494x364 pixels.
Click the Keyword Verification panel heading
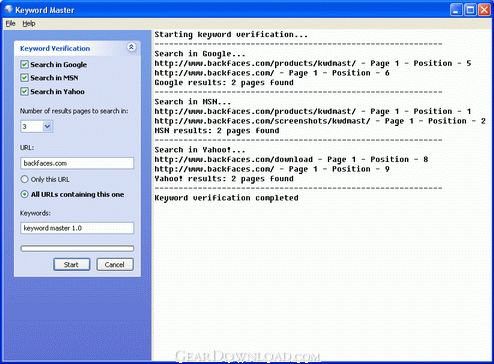(x=55, y=48)
